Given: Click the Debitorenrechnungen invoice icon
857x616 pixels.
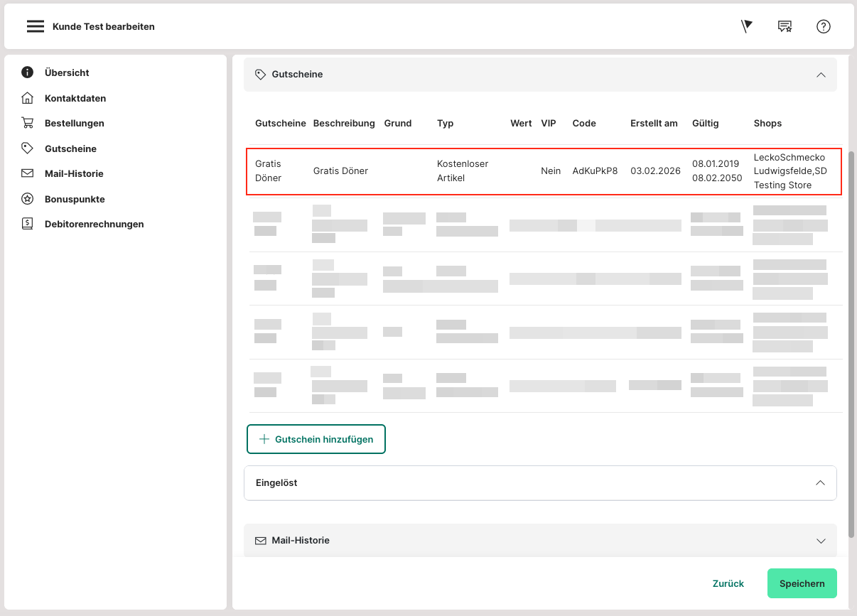Looking at the screenshot, I should (x=28, y=224).
